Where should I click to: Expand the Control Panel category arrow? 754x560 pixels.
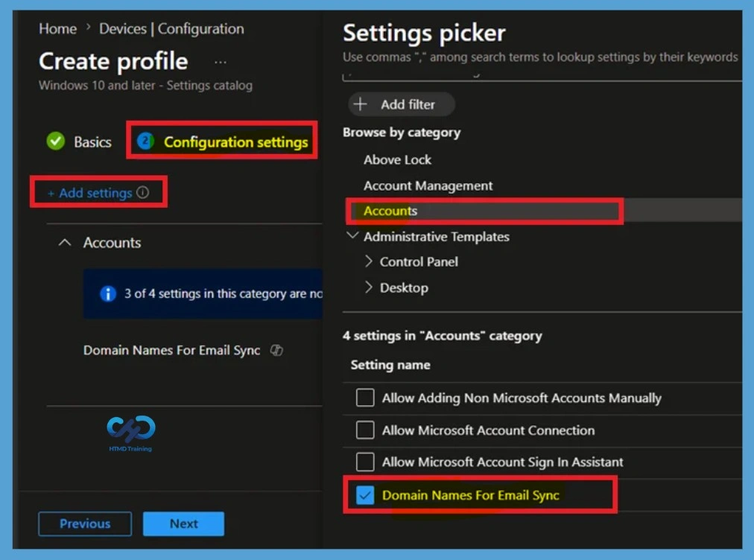tap(368, 261)
